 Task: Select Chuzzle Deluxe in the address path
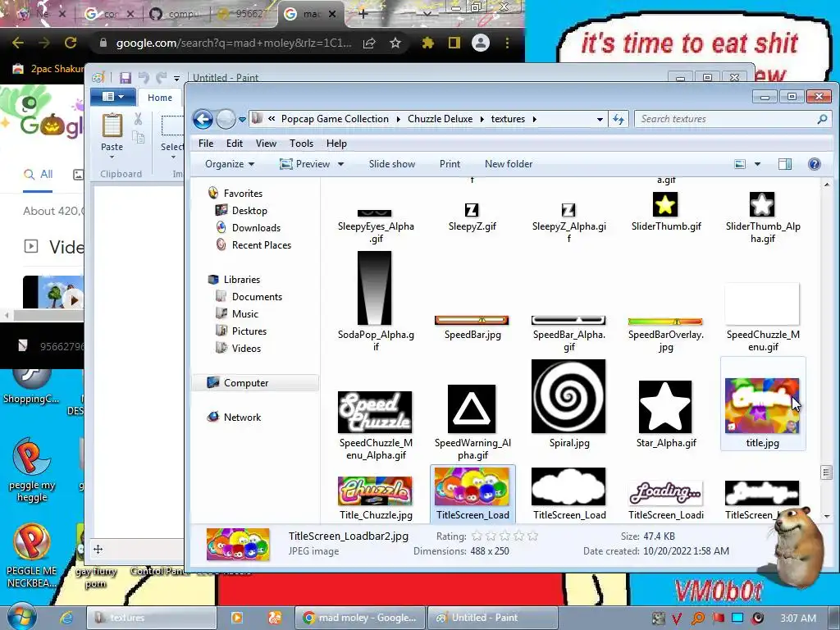(x=440, y=119)
